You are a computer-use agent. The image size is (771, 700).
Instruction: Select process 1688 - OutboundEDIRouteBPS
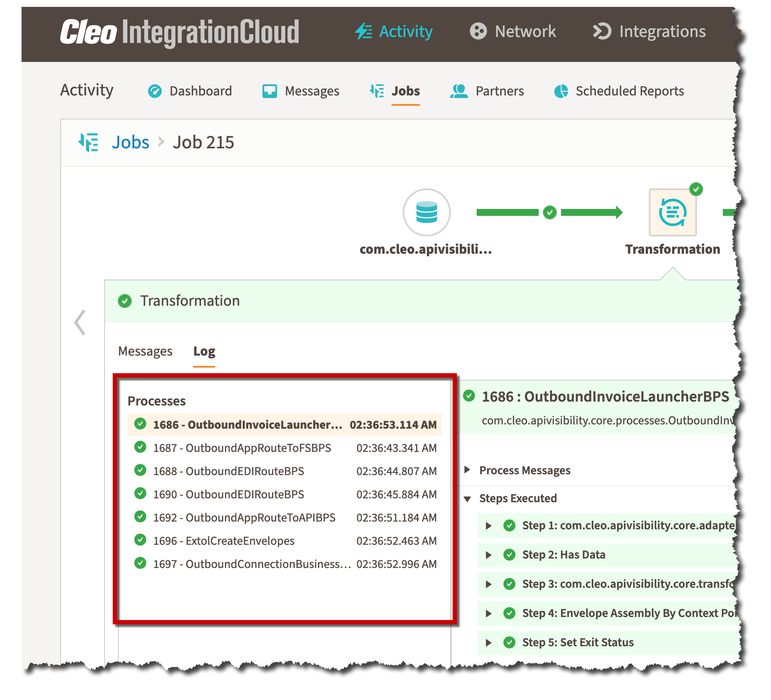[x=284, y=471]
